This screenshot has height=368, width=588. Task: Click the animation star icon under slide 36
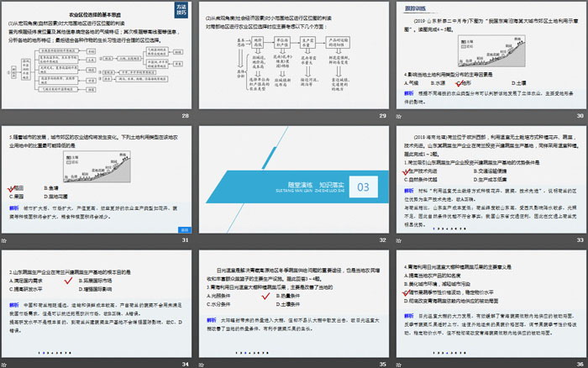(399, 365)
